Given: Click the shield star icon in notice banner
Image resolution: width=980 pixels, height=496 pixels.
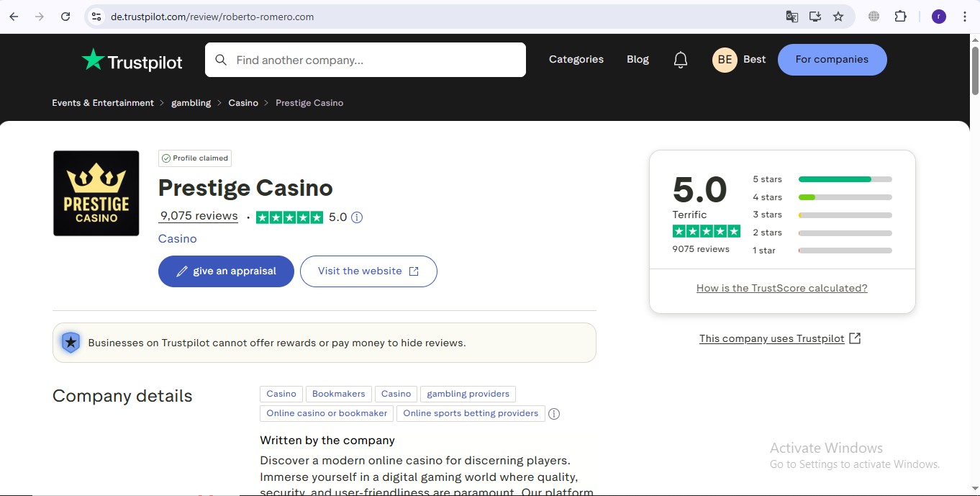Looking at the screenshot, I should (71, 343).
